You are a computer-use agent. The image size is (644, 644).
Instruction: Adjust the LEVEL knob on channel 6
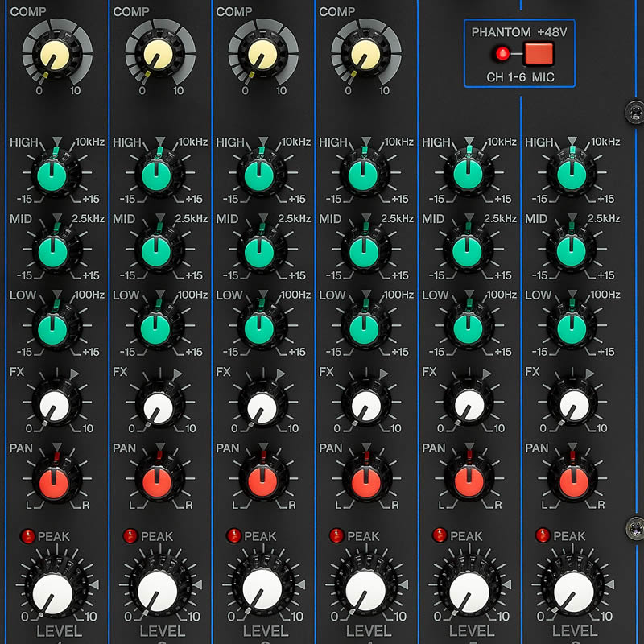(574, 592)
